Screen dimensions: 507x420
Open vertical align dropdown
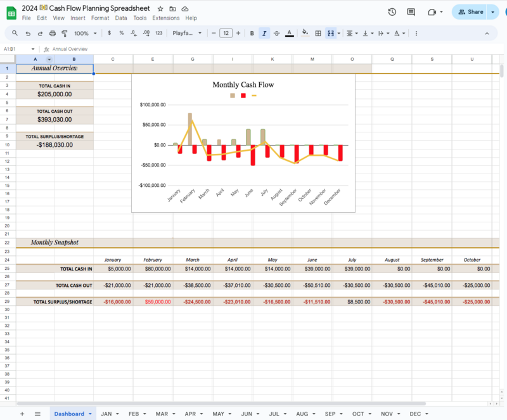click(x=368, y=34)
